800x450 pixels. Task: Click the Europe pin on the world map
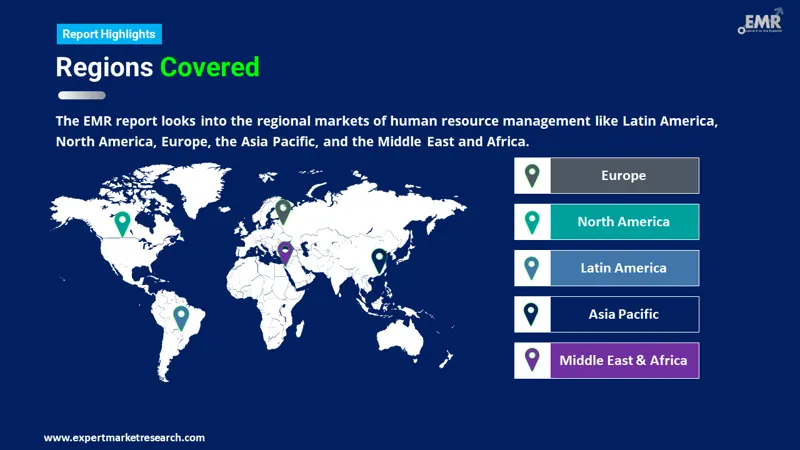tap(283, 210)
